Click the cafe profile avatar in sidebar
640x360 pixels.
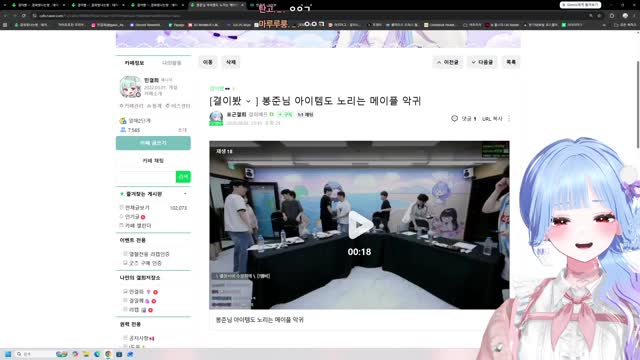click(130, 87)
